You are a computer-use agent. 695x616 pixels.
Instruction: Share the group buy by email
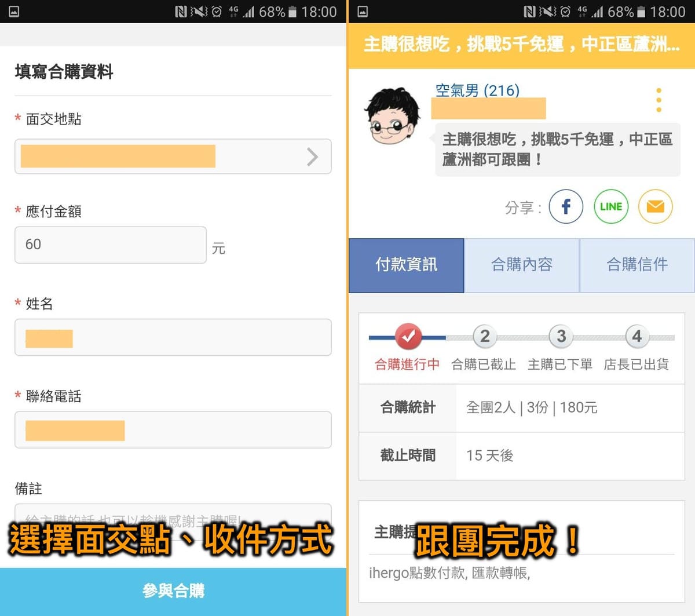tap(655, 206)
